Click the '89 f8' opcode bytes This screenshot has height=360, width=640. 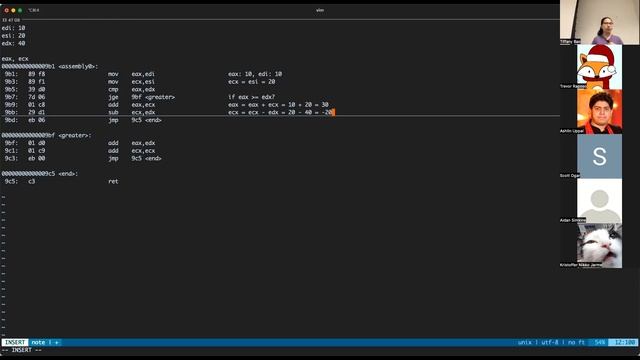[37, 74]
